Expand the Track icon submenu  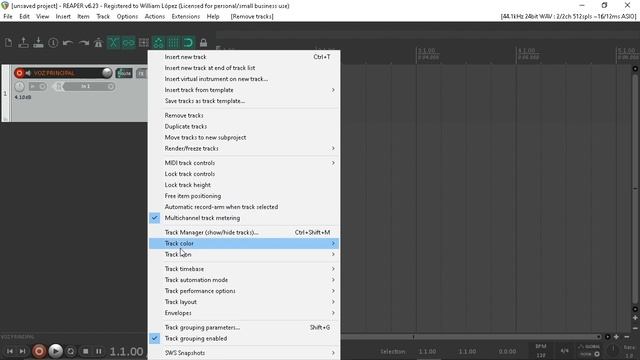tap(244, 254)
